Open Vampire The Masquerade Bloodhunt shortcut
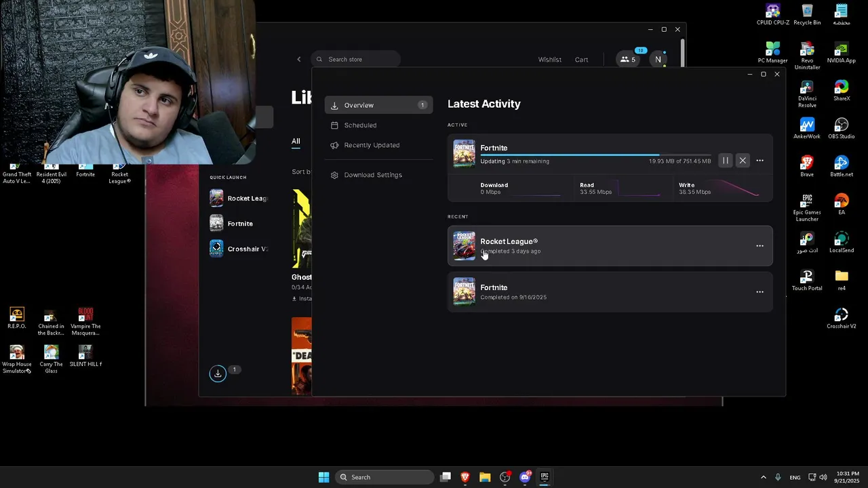The width and height of the screenshot is (868, 488). point(85,321)
